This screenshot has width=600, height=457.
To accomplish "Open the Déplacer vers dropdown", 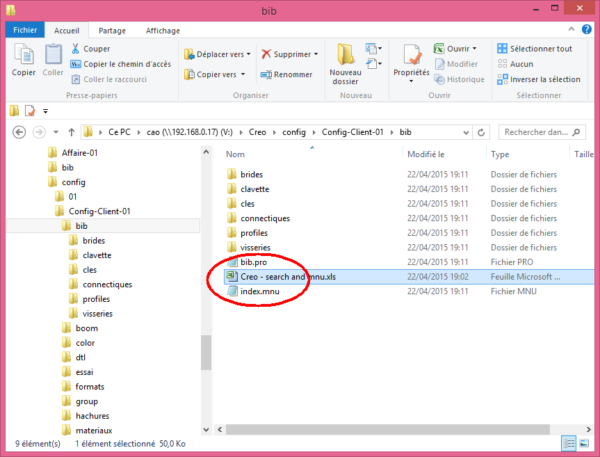I will (x=216, y=54).
